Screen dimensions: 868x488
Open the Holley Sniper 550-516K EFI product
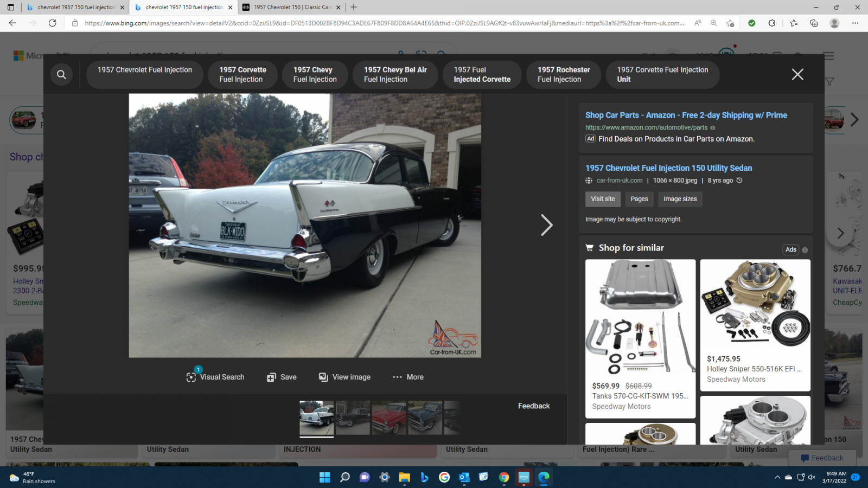pos(755,325)
